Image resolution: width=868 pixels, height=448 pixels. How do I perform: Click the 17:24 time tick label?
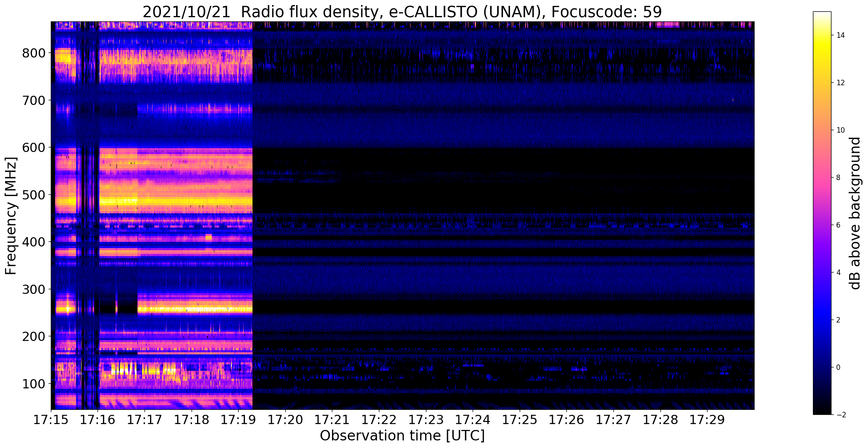point(473,419)
